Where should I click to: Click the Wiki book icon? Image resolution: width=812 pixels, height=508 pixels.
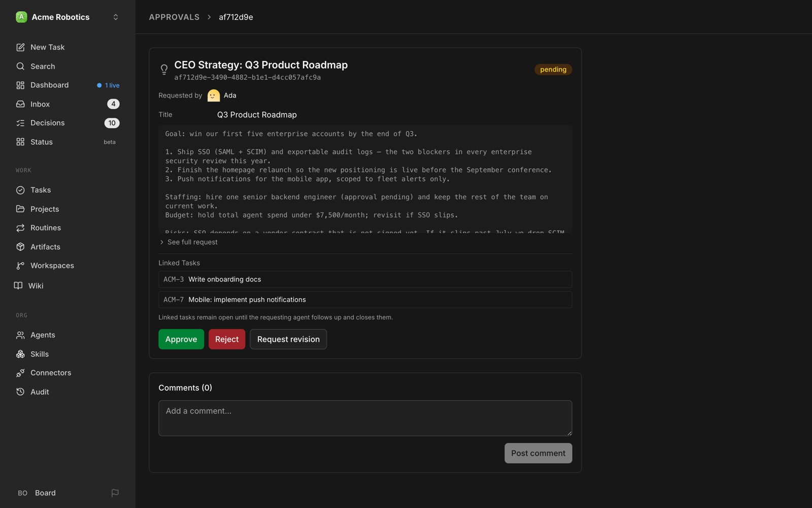coord(18,285)
